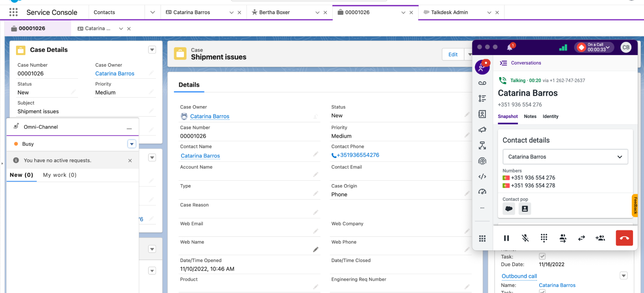This screenshot has height=293, width=644.
Task: Open Catarina Barros tab chevron menu
Action: [x=231, y=13]
